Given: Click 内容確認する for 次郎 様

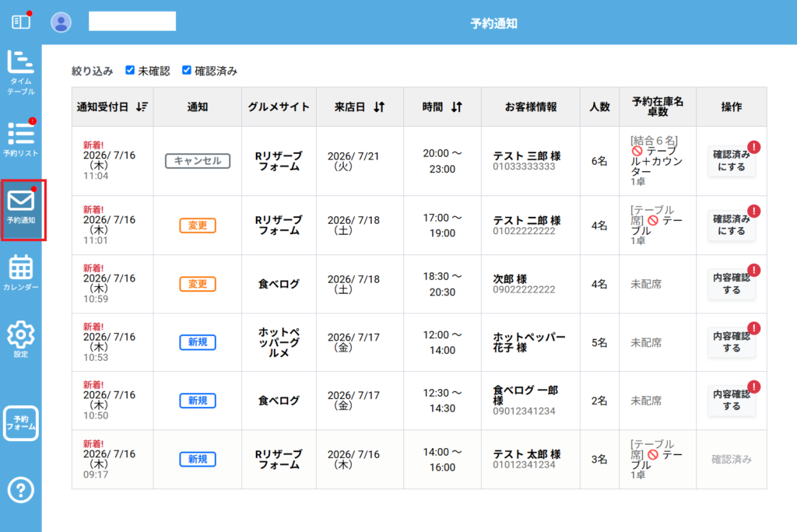Looking at the screenshot, I should click(731, 284).
